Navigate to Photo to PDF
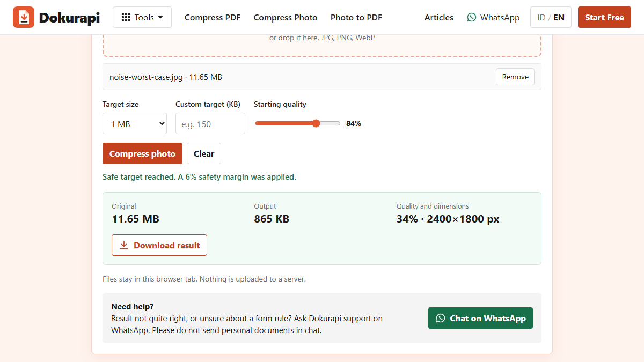 click(356, 17)
